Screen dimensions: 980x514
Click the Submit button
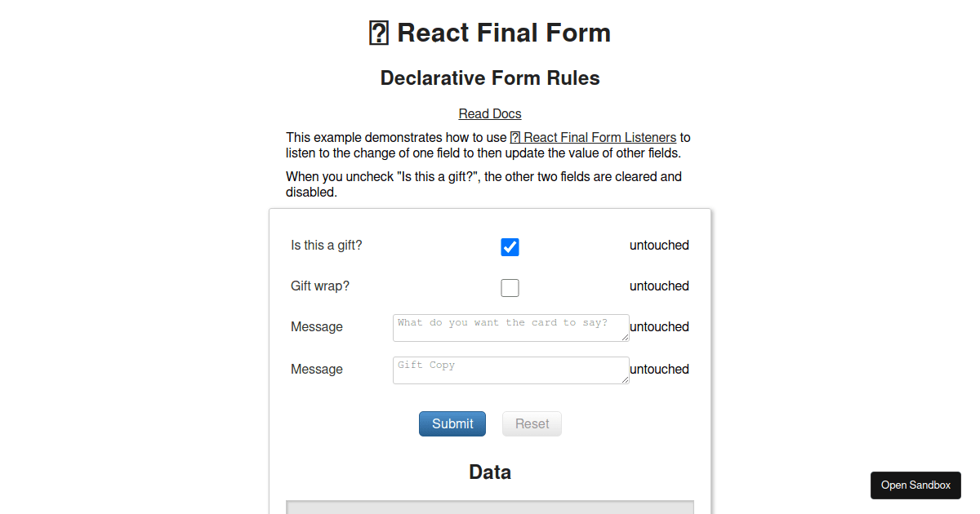(452, 423)
